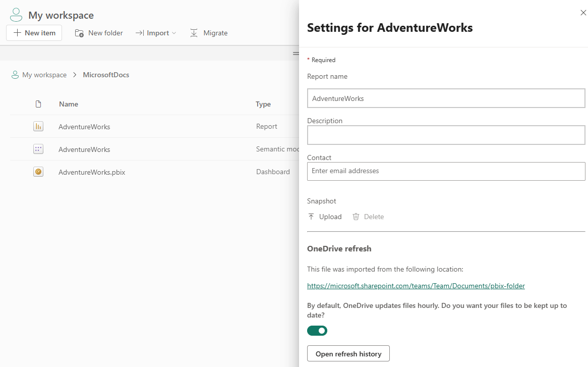Select MicrosoftDocs in the breadcrumb

pos(106,75)
